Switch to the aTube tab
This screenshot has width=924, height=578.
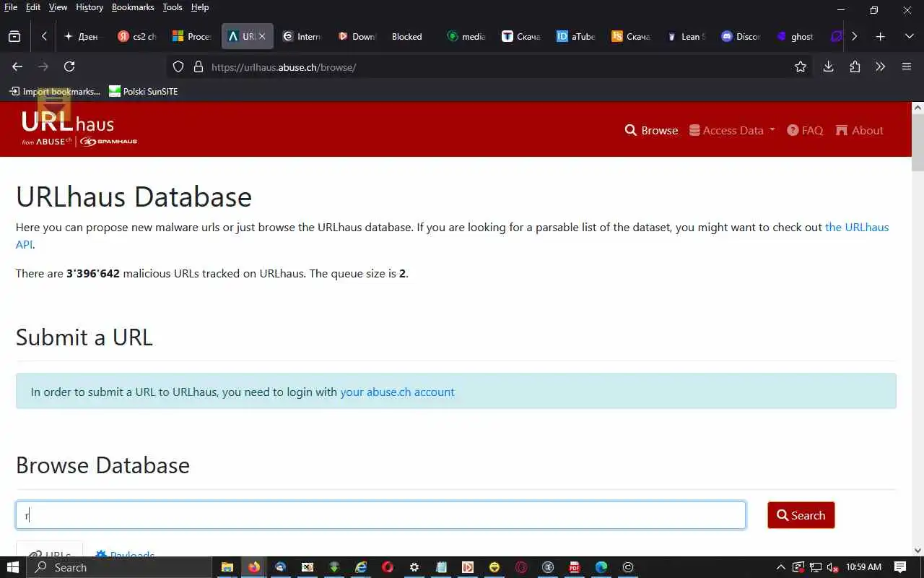click(576, 36)
